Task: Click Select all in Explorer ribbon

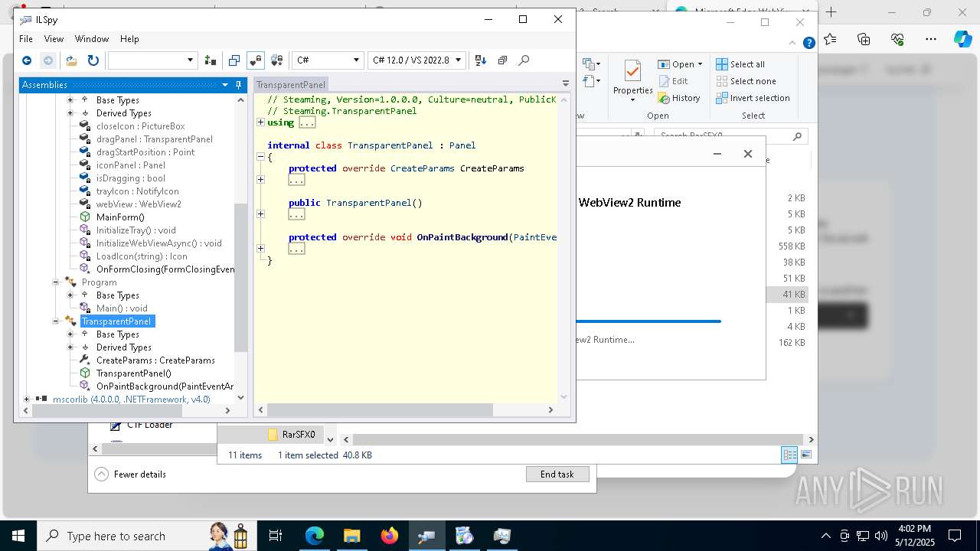Action: [x=740, y=64]
